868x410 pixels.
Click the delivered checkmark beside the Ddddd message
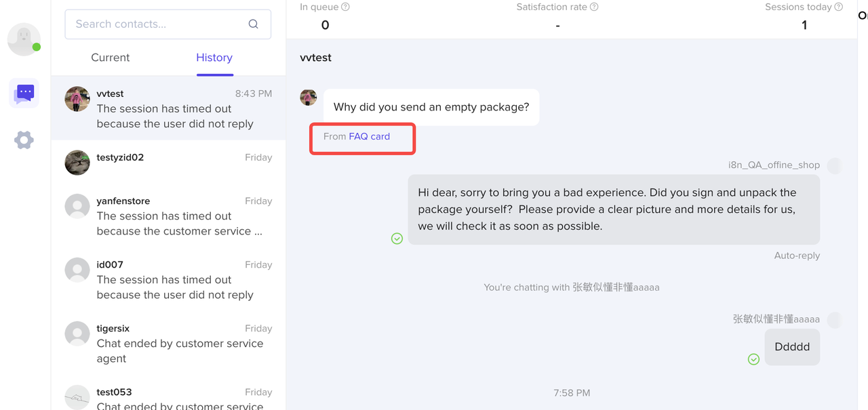click(x=753, y=359)
